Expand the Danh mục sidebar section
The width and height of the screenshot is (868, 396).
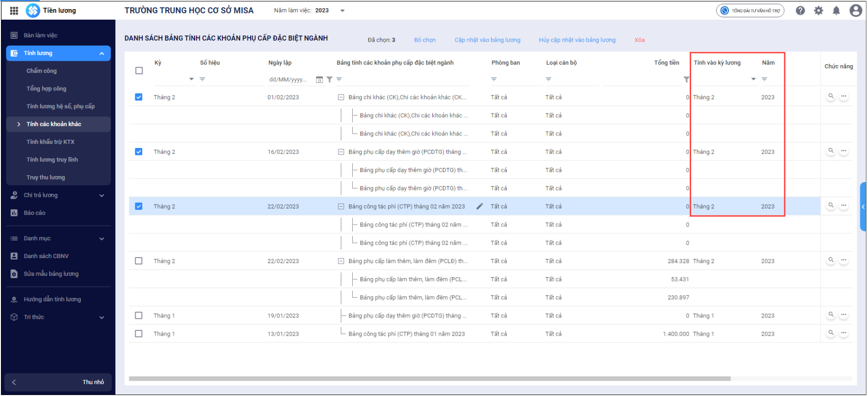click(102, 238)
